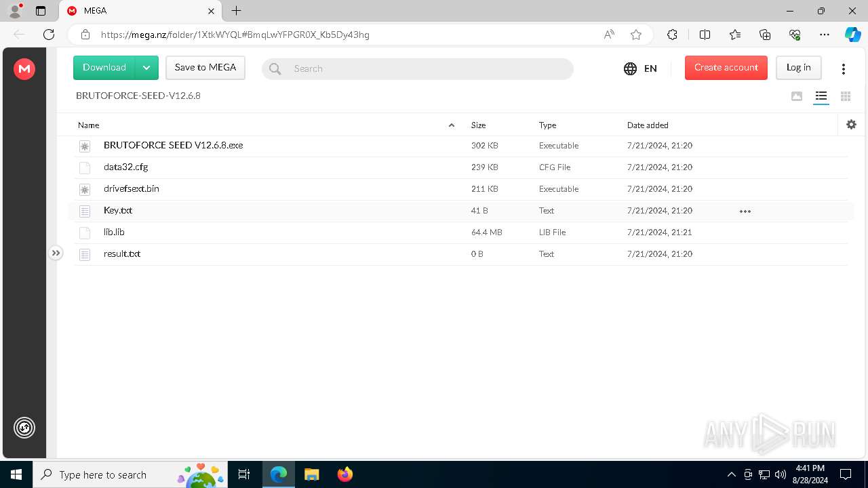868x488 pixels.
Task: Sort by Type column header
Action: coord(548,125)
